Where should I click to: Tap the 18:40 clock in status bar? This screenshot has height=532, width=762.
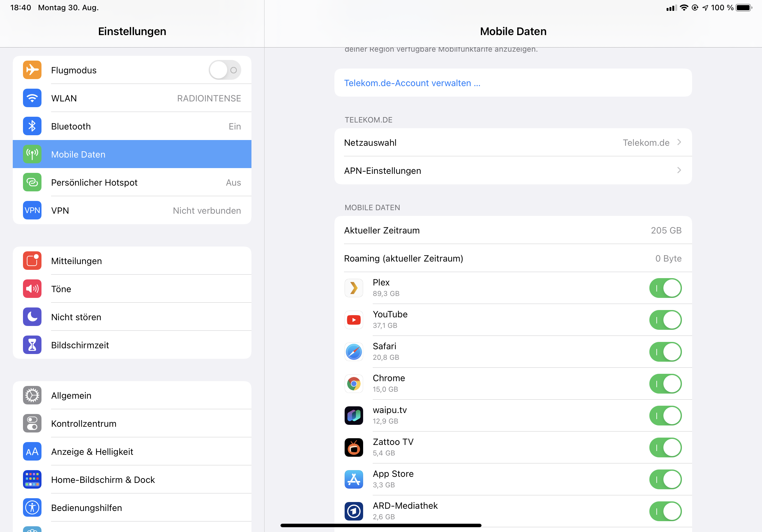(20, 8)
